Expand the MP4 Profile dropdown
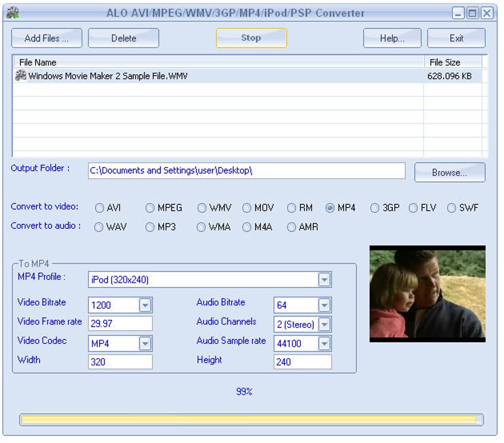Image resolution: width=504 pixels, height=443 pixels. [x=324, y=280]
